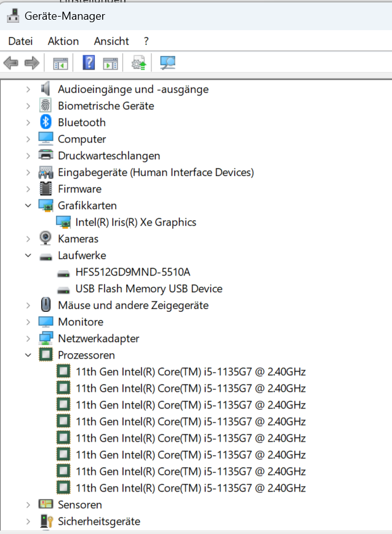This screenshot has height=534, width=392.
Task: Expand the Bluetooth node
Action: (x=28, y=122)
